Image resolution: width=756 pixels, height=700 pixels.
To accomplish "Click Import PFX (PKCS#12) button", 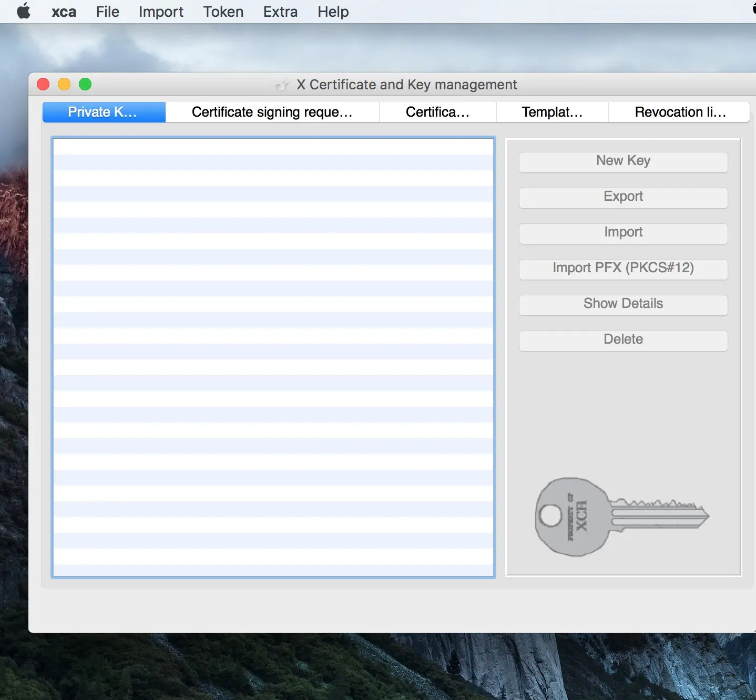I will pyautogui.click(x=624, y=269).
